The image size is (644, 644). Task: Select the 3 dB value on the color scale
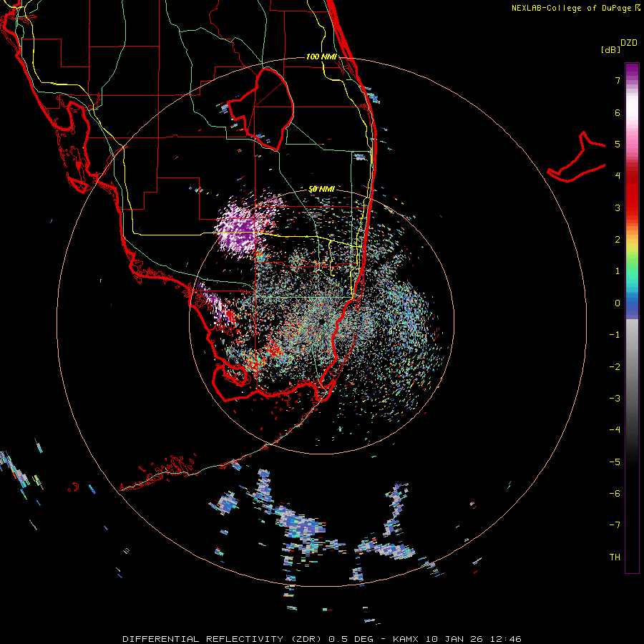(x=618, y=208)
